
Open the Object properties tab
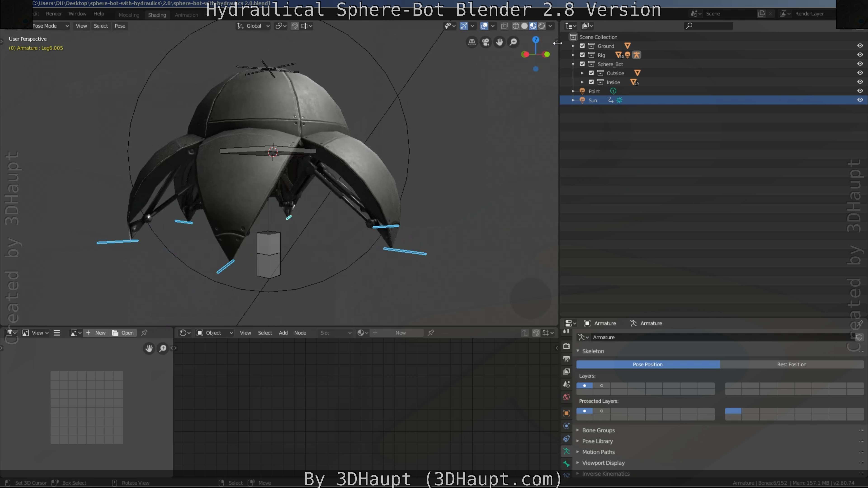click(x=566, y=413)
